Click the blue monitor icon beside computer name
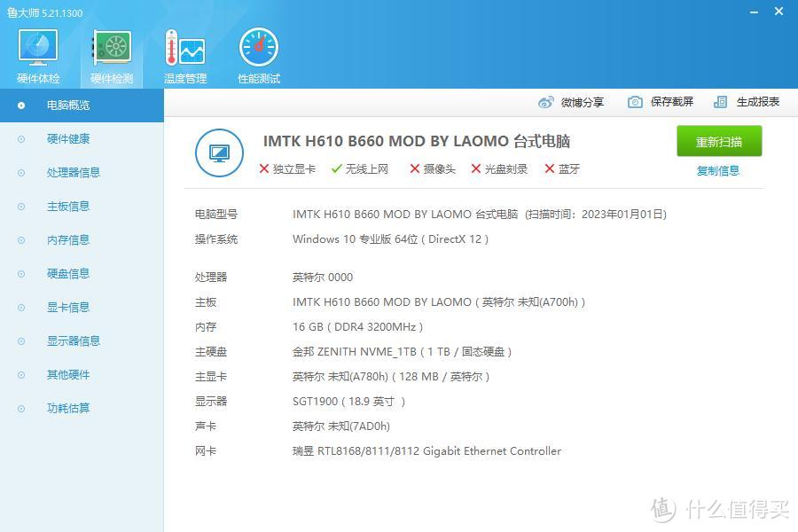798x532 pixels. point(219,153)
